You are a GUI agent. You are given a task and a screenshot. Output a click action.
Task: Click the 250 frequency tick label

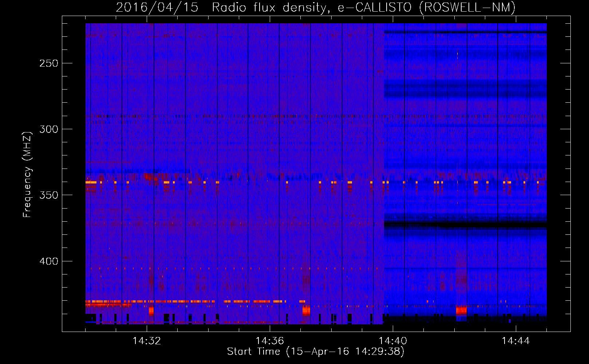coord(49,63)
